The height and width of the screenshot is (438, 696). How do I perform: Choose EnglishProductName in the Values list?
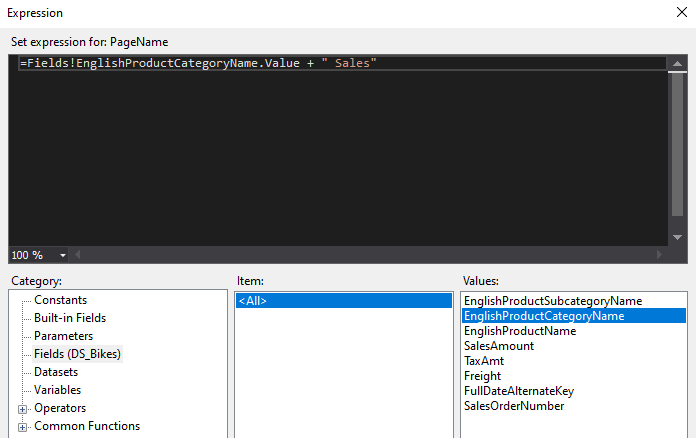tap(520, 331)
